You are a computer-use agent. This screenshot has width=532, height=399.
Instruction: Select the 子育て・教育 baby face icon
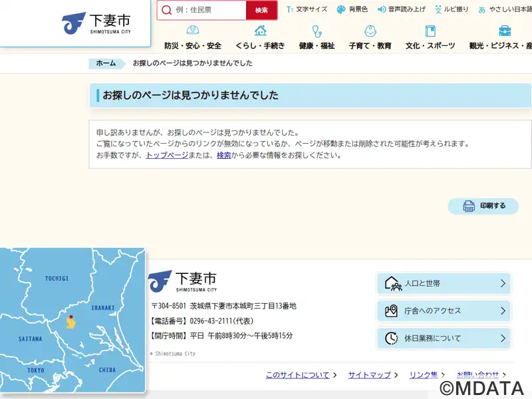(370, 31)
